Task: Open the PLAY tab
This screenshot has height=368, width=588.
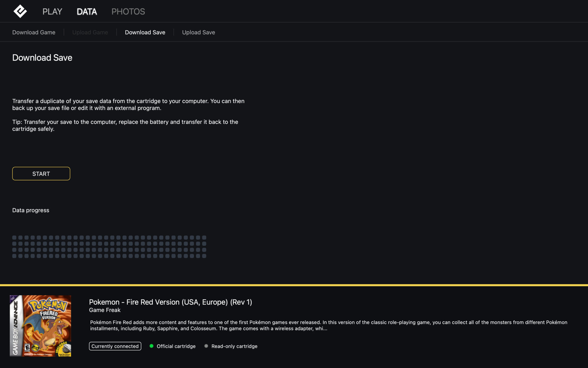Action: click(52, 11)
